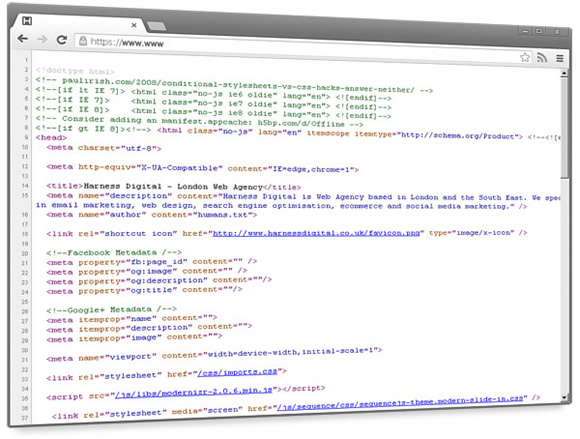The height and width of the screenshot is (439, 580).
Task: Go back with the back arrow
Action: [23, 38]
